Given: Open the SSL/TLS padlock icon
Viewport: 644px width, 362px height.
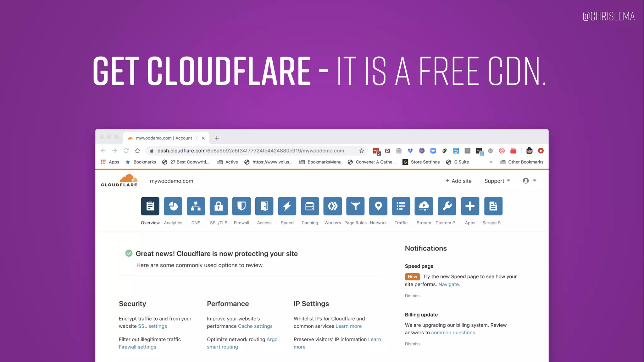Looking at the screenshot, I should pyautogui.click(x=219, y=206).
